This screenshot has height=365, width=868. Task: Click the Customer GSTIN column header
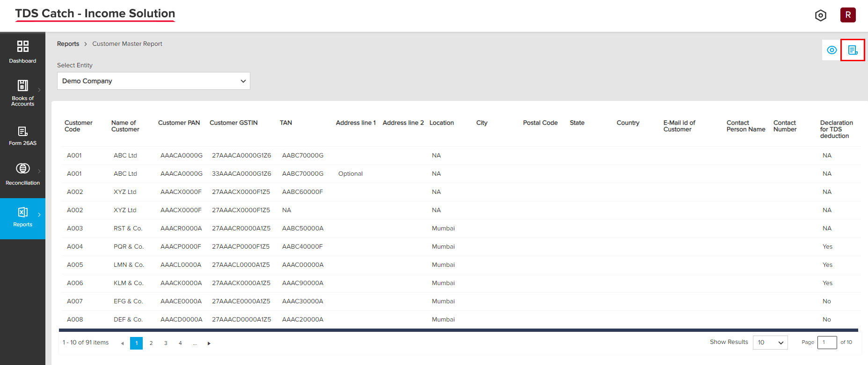pyautogui.click(x=233, y=123)
